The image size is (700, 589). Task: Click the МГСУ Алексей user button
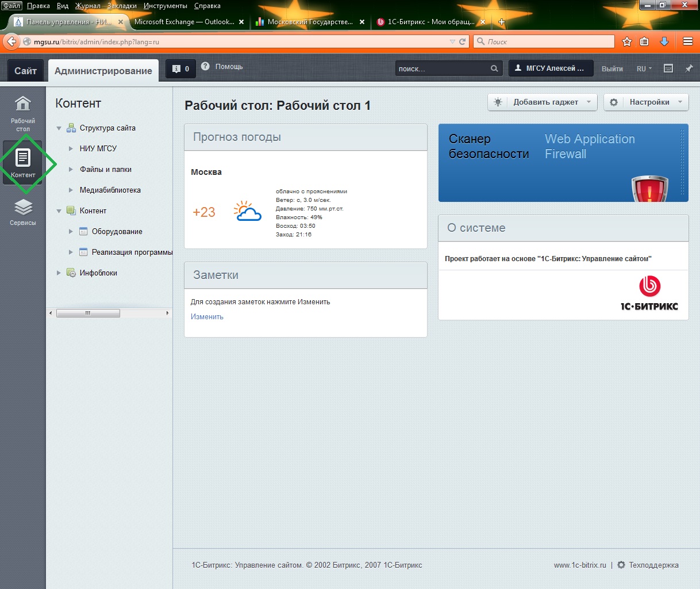pyautogui.click(x=551, y=68)
